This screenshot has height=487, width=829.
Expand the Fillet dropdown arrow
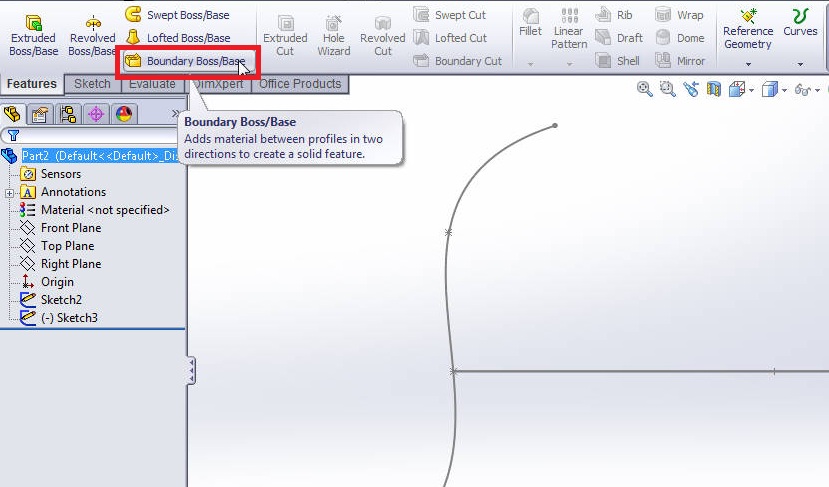(x=530, y=65)
